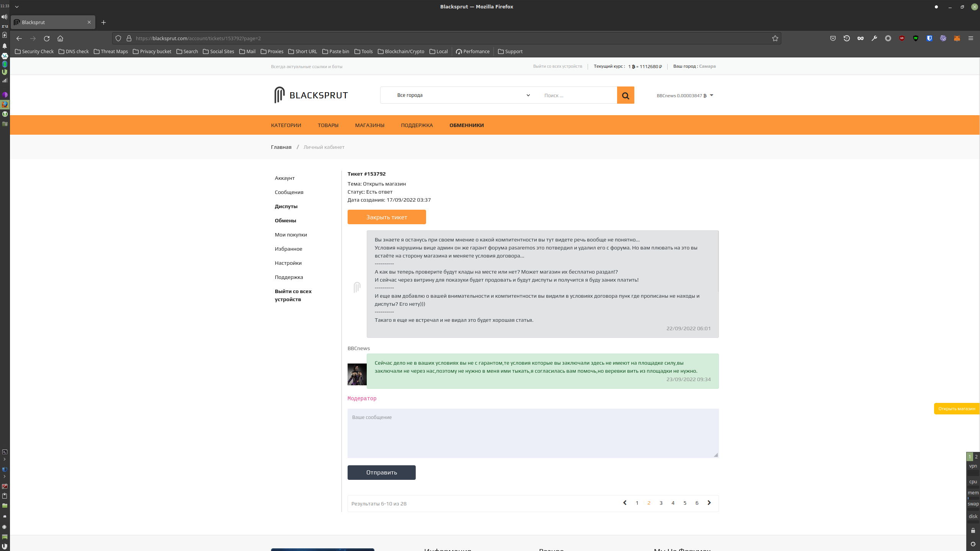The width and height of the screenshot is (980, 551).
Task: Click the Главная breadcrumb link
Action: point(281,147)
